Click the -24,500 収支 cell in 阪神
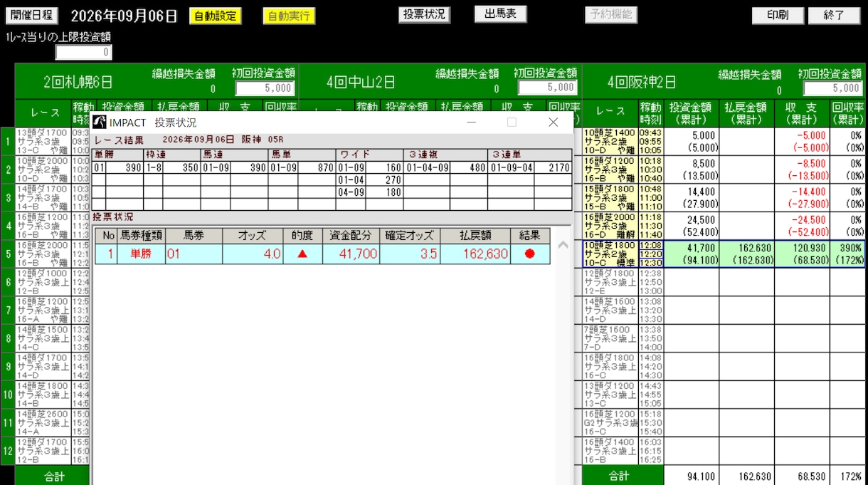Viewport: 868px width, 485px height. point(802,225)
